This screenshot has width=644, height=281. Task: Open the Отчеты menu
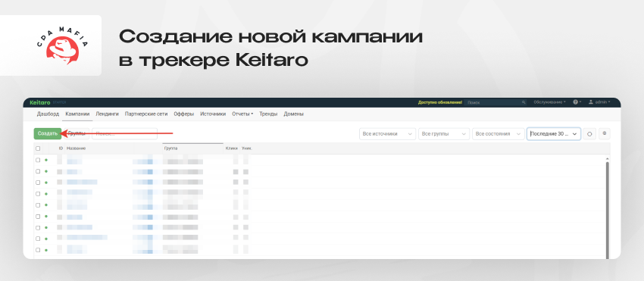242,114
